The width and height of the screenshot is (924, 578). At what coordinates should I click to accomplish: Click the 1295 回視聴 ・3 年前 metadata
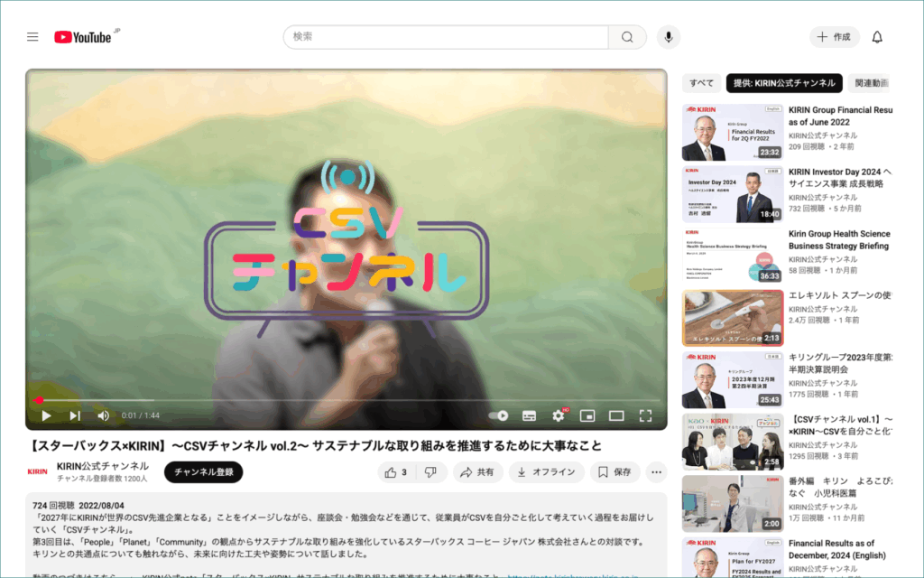tap(824, 456)
